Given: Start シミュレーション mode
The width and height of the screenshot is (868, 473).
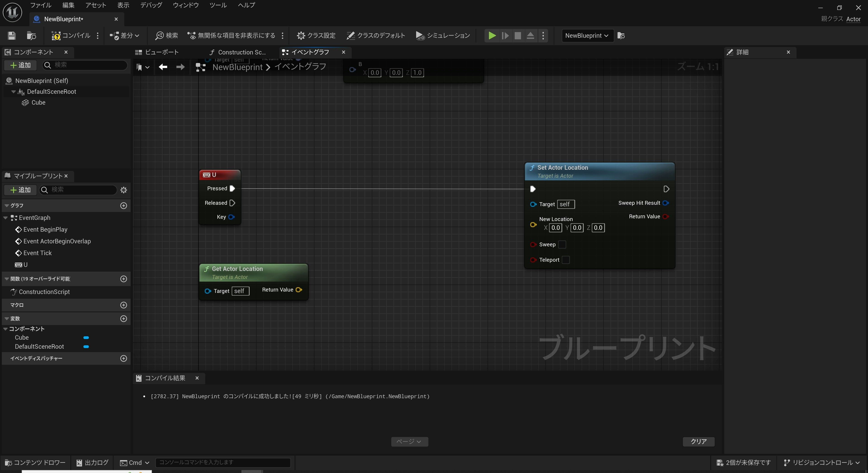Looking at the screenshot, I should [x=442, y=35].
